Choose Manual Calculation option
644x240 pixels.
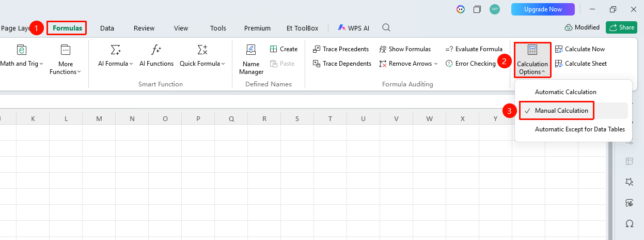pyautogui.click(x=573, y=111)
